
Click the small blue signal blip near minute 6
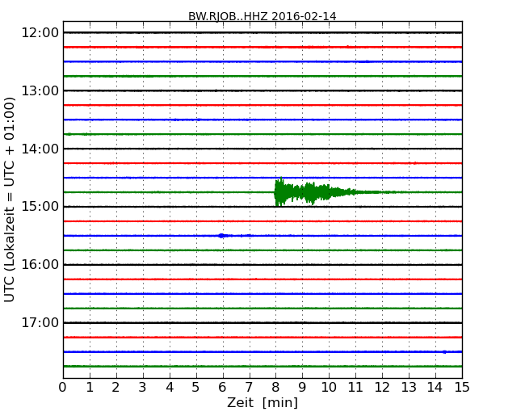pos(221,236)
